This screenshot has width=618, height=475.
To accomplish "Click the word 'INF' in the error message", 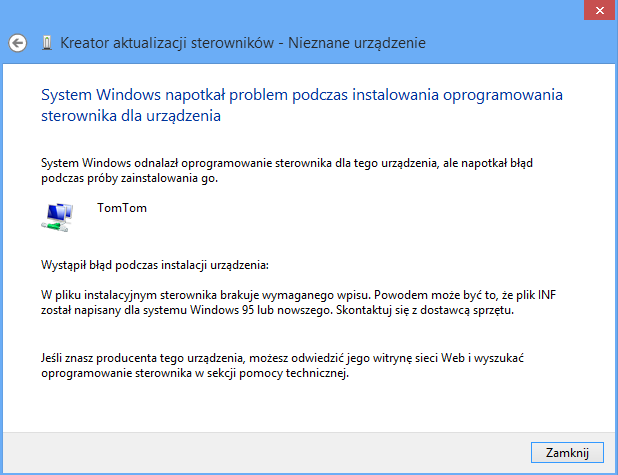I will [x=547, y=295].
